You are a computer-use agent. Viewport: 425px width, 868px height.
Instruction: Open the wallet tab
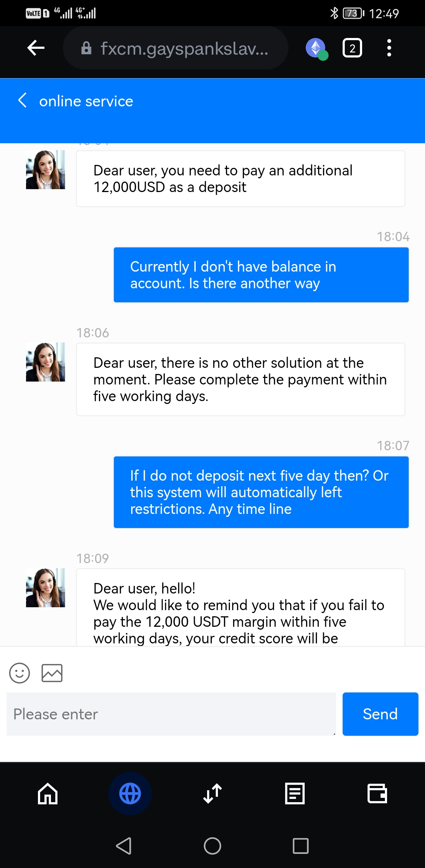(377, 793)
